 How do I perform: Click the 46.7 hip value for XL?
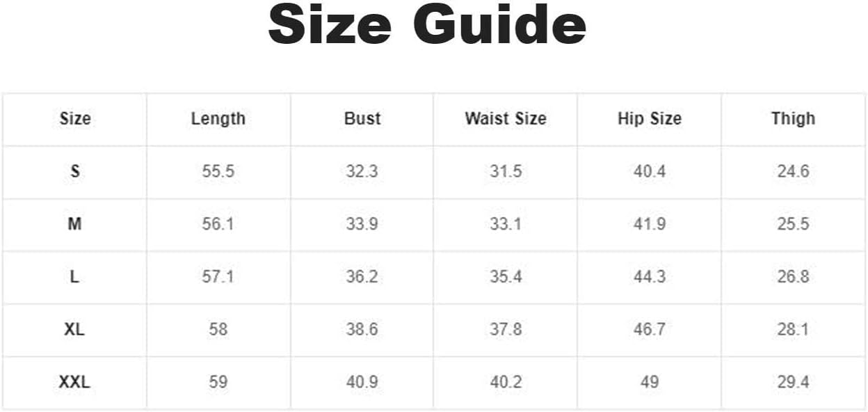pyautogui.click(x=650, y=329)
